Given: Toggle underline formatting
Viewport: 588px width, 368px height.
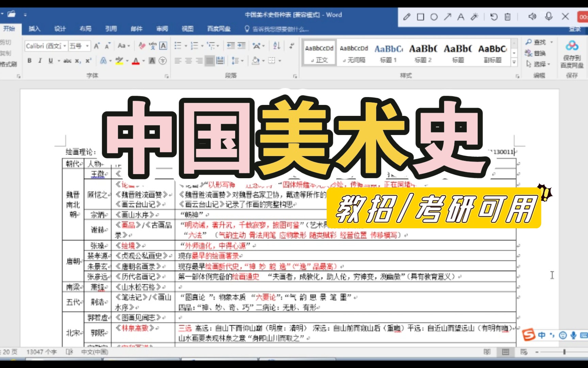Looking at the screenshot, I should pyautogui.click(x=51, y=61).
